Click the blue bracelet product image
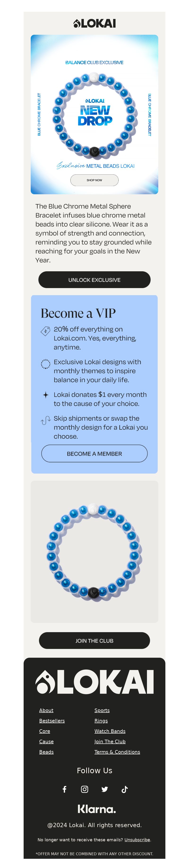Image resolution: width=189 pixels, height=868 pixels. coord(94,552)
